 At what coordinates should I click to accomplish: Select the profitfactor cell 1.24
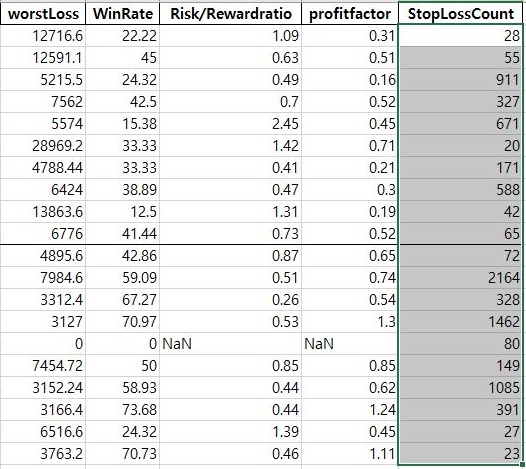(350, 410)
